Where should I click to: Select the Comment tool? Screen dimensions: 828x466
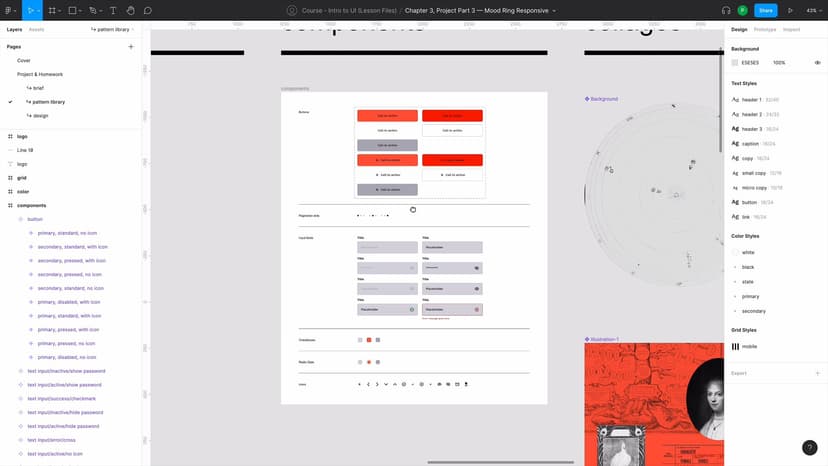click(x=148, y=10)
